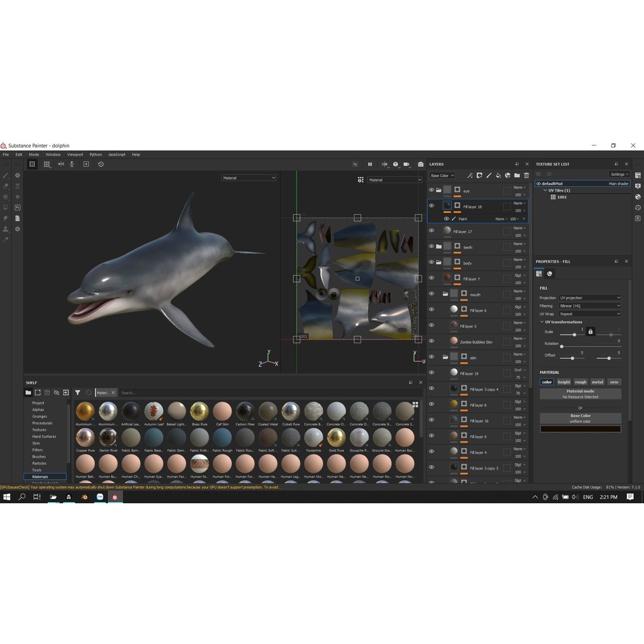Open the Help menu
Image resolution: width=644 pixels, height=644 pixels.
136,154
